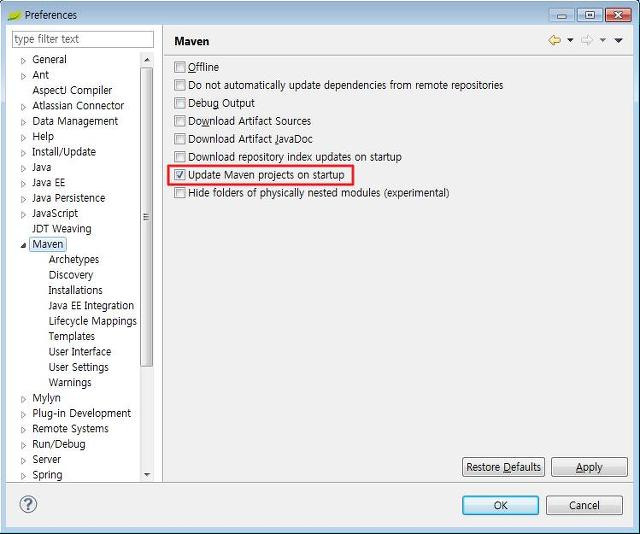The height and width of the screenshot is (534, 640).
Task: Expand the Remote Systems node
Action: 23,429
